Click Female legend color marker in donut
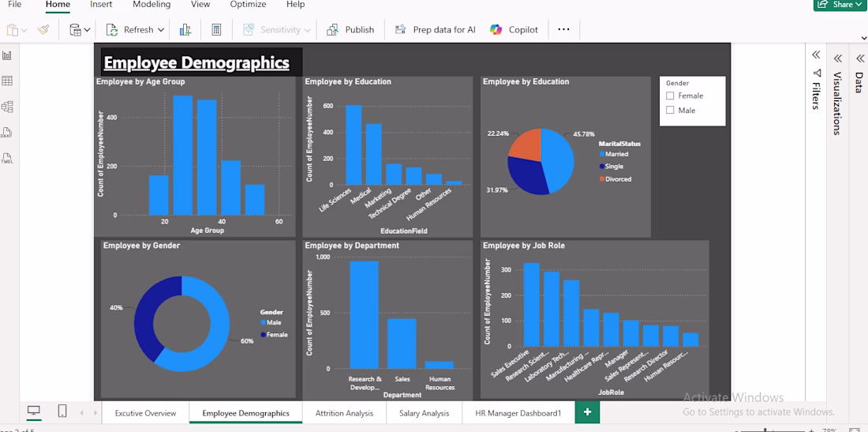Image resolution: width=868 pixels, height=432 pixels. [263, 335]
